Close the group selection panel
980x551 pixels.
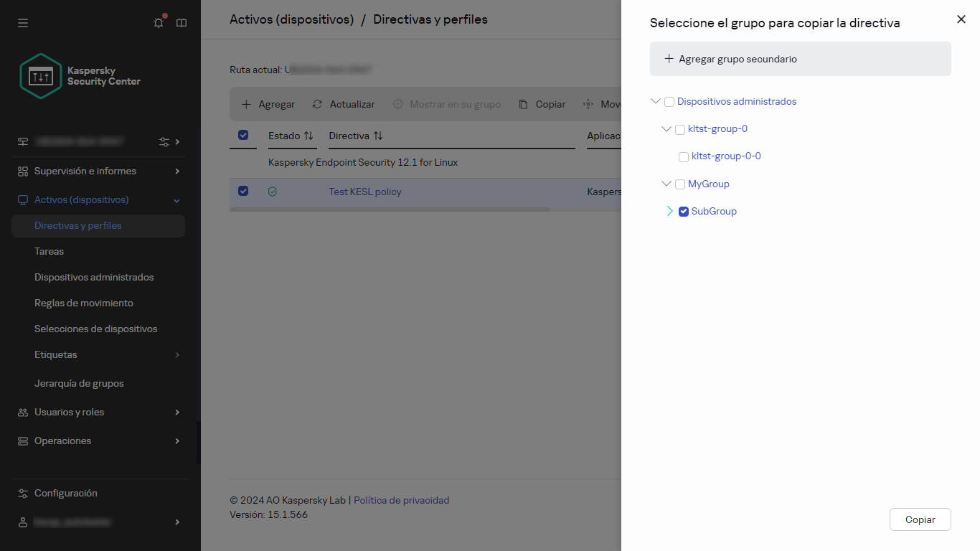pos(961,19)
